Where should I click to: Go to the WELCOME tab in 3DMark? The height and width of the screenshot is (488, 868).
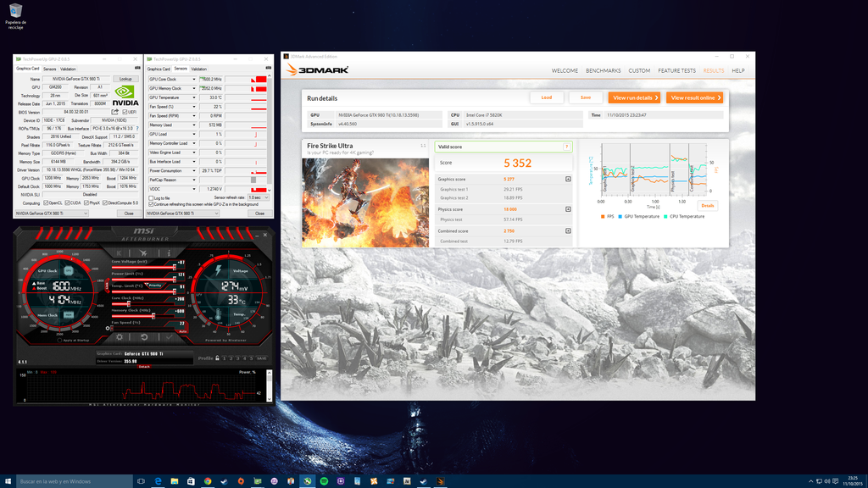coord(565,71)
